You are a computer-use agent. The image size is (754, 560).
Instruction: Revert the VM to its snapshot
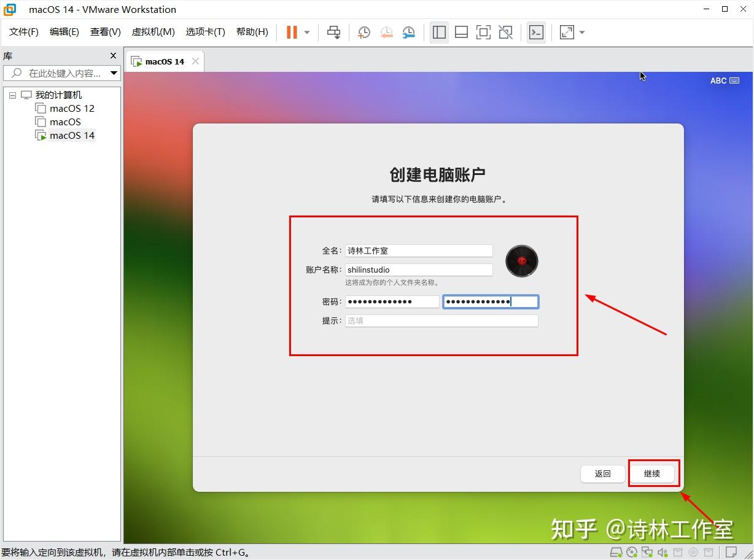point(386,32)
